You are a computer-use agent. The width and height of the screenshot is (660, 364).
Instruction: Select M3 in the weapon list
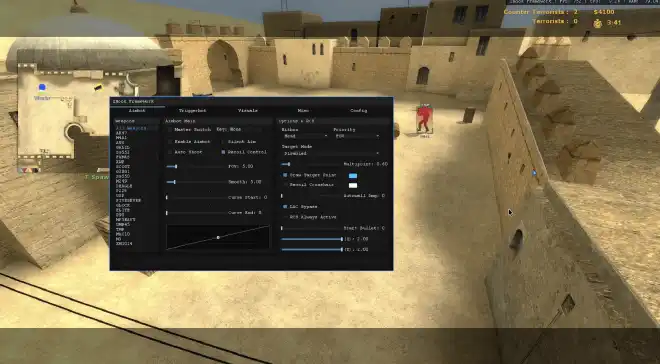[118, 239]
